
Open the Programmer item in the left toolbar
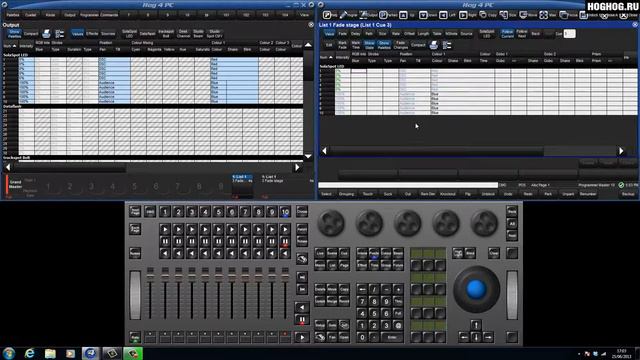click(89, 15)
